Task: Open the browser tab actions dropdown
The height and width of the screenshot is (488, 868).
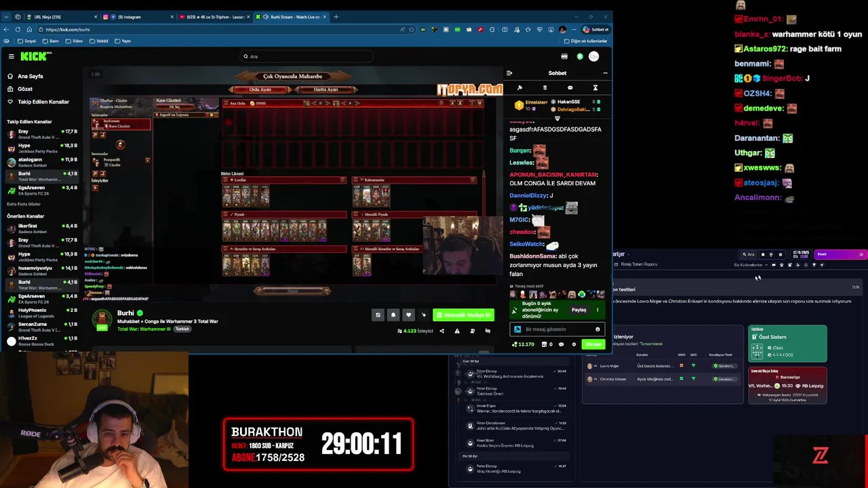Action: (5, 17)
